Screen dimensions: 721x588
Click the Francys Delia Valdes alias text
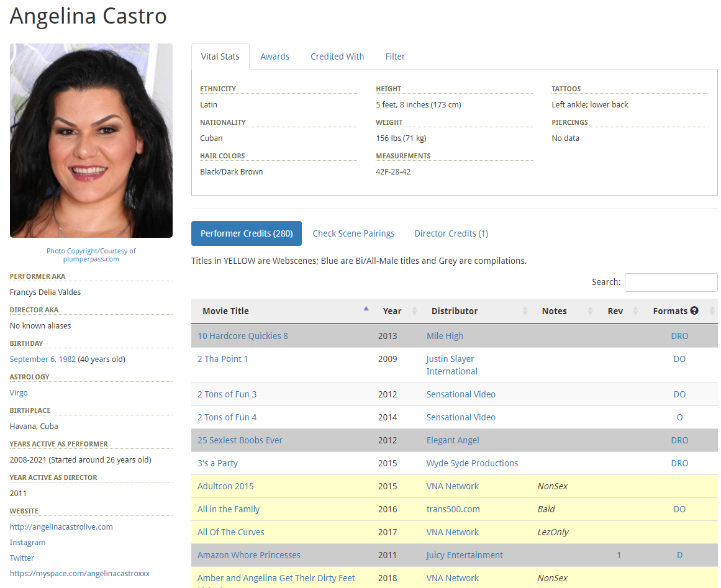tap(45, 292)
